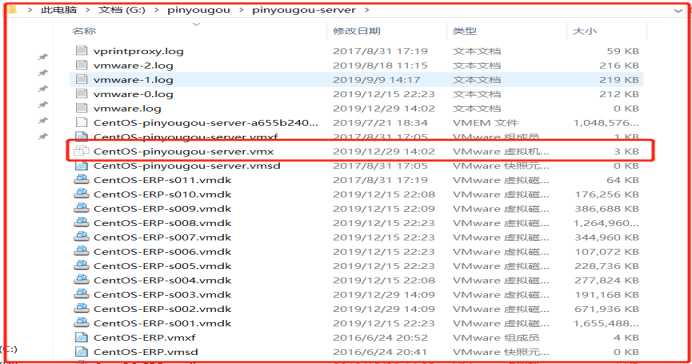Select file name CentOS-ERP-s008.vmdk
Image resolution: width=692 pixels, height=364 pixels.
click(x=162, y=223)
